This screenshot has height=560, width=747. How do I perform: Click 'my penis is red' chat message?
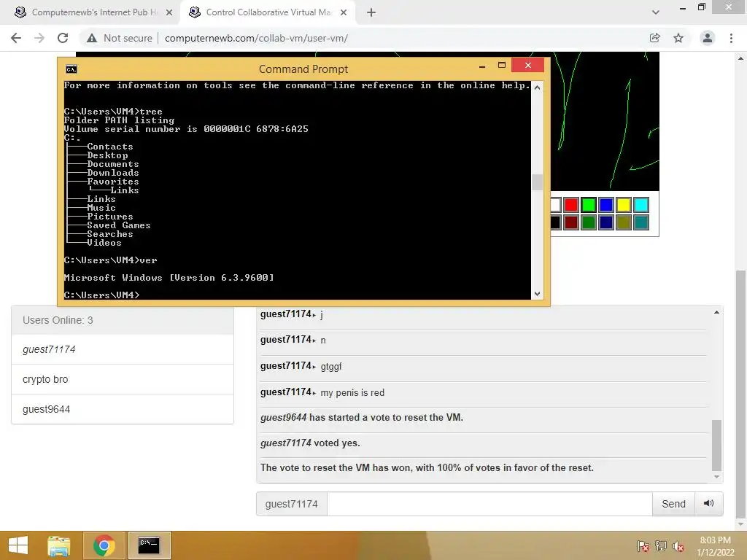(352, 393)
